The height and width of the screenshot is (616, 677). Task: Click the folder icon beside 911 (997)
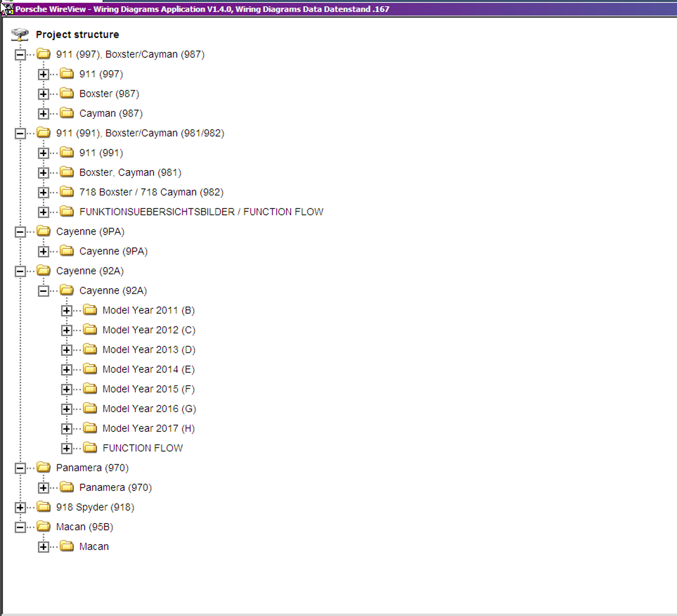pyautogui.click(x=67, y=74)
